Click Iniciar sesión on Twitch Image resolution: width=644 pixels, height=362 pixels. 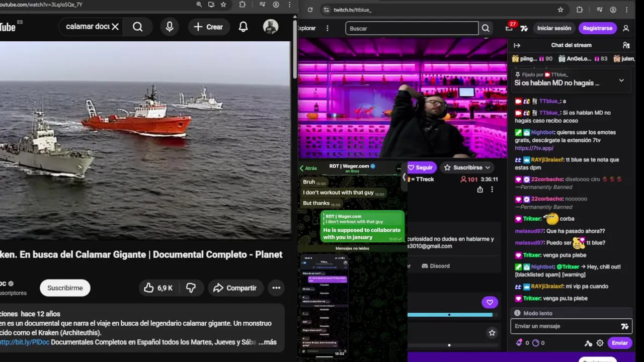pyautogui.click(x=554, y=28)
